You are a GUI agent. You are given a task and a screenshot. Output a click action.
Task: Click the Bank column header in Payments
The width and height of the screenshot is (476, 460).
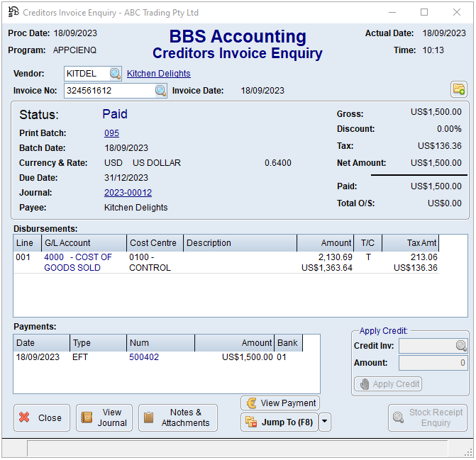pos(287,343)
